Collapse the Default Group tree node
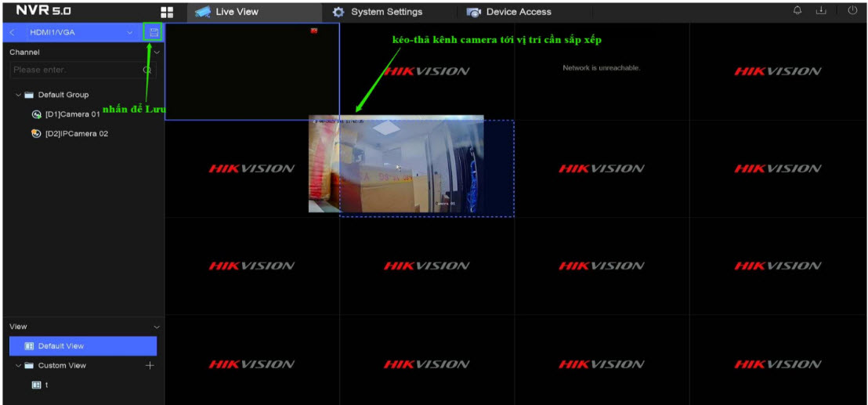The width and height of the screenshot is (868, 405). click(18, 95)
